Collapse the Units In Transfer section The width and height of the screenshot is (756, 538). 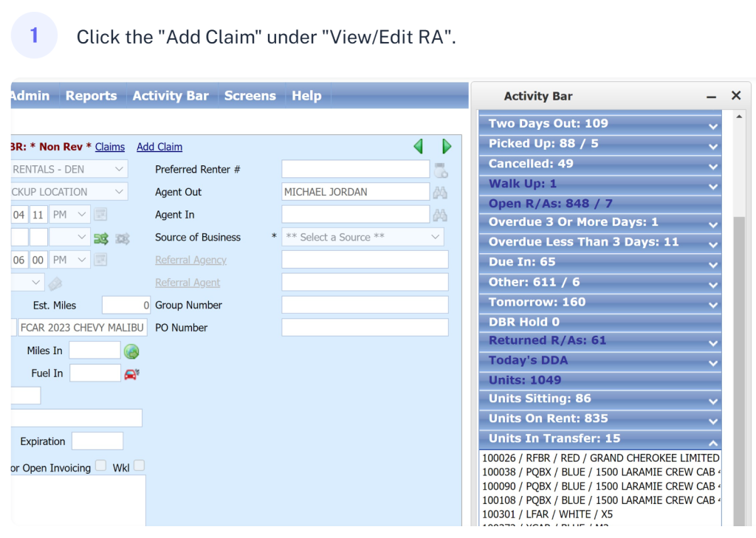(712, 440)
